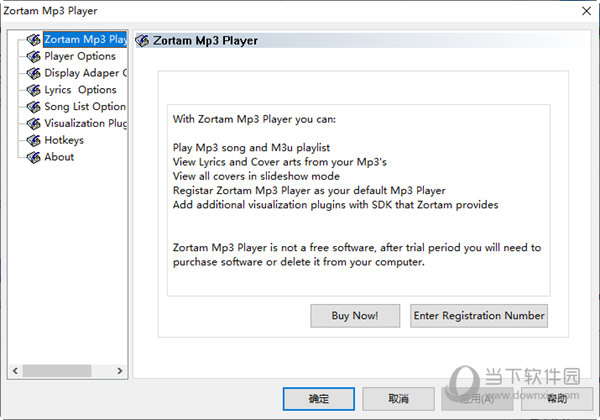Click the 帮助 help button
This screenshot has width=600, height=420.
pyautogui.click(x=557, y=399)
